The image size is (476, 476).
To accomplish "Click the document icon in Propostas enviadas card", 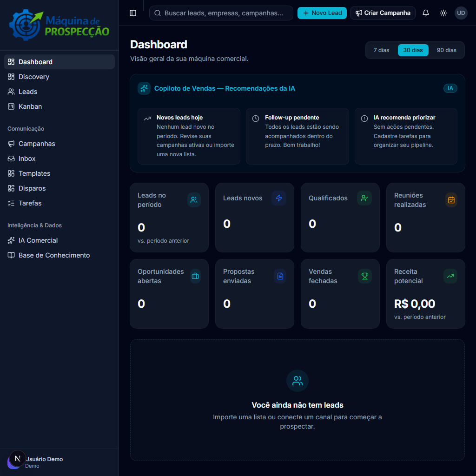I will [280, 276].
